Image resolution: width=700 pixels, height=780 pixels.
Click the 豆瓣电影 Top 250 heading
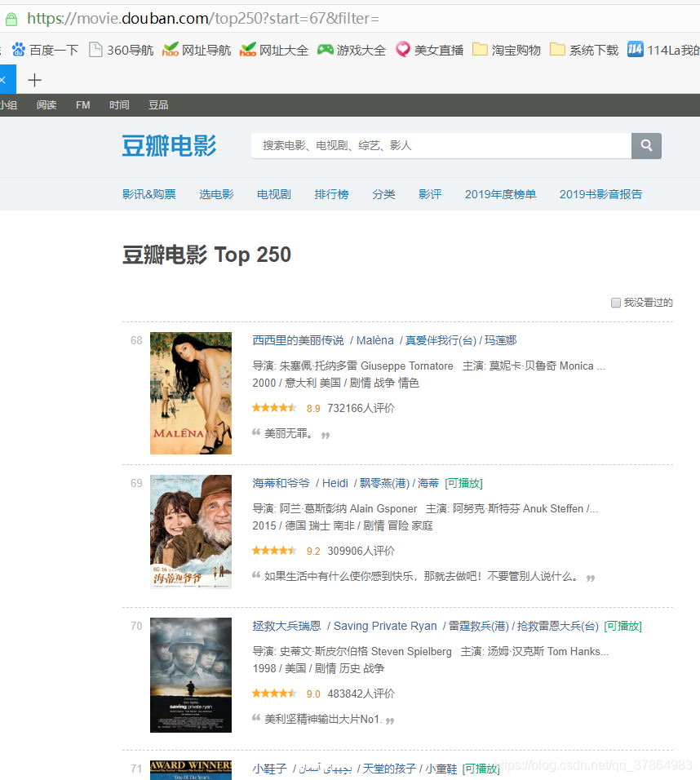pos(206,255)
